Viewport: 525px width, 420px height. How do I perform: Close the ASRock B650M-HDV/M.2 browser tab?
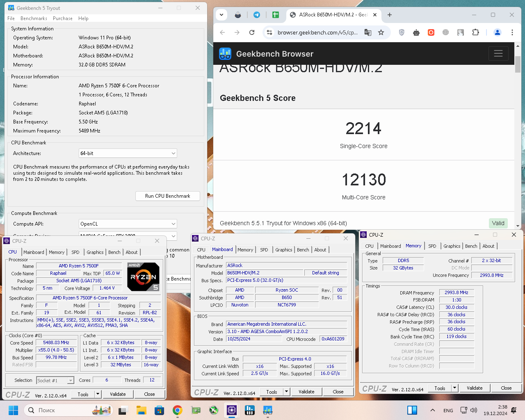point(374,15)
